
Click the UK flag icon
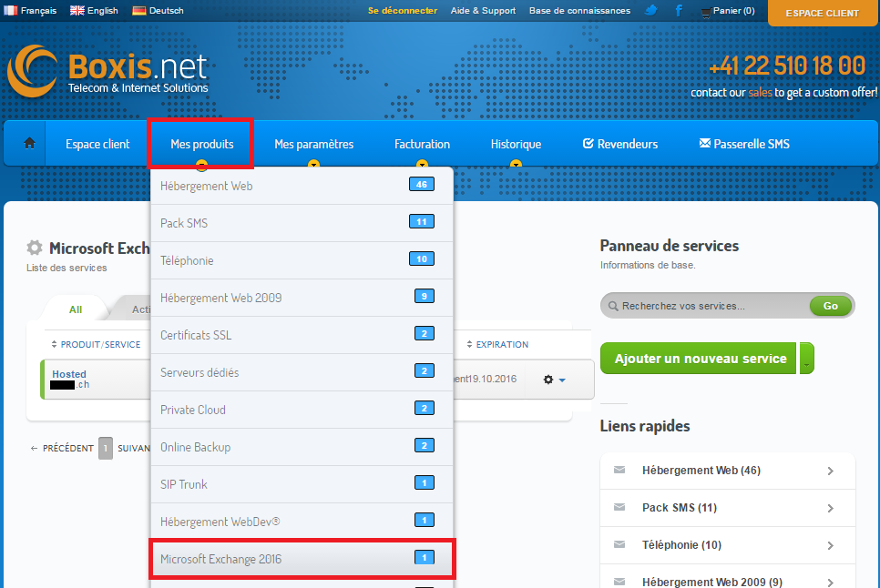tap(77, 10)
